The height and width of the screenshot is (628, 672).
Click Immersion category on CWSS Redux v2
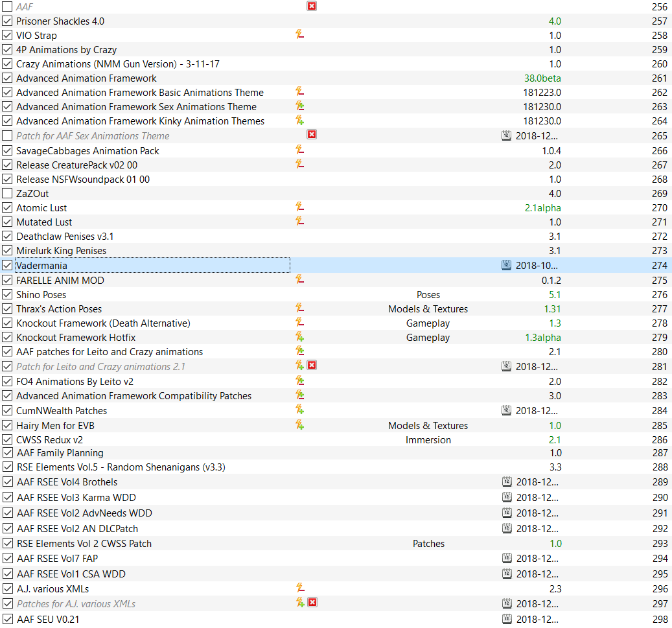[x=428, y=439]
